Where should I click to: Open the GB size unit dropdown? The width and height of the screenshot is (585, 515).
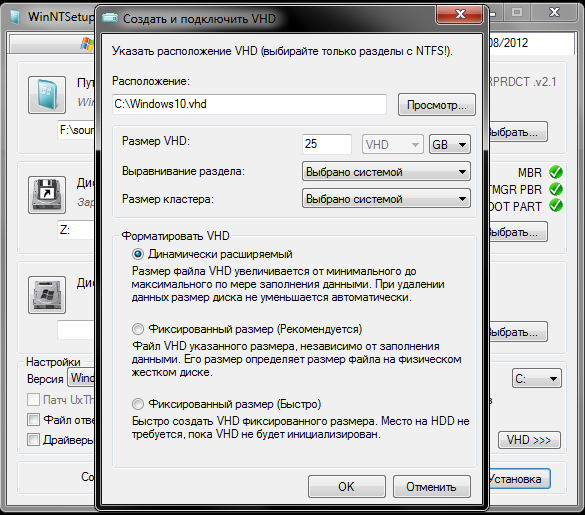(450, 144)
